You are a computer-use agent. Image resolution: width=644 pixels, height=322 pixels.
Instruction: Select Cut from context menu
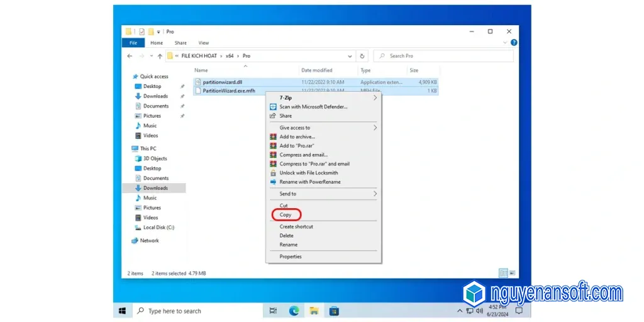click(x=323, y=206)
